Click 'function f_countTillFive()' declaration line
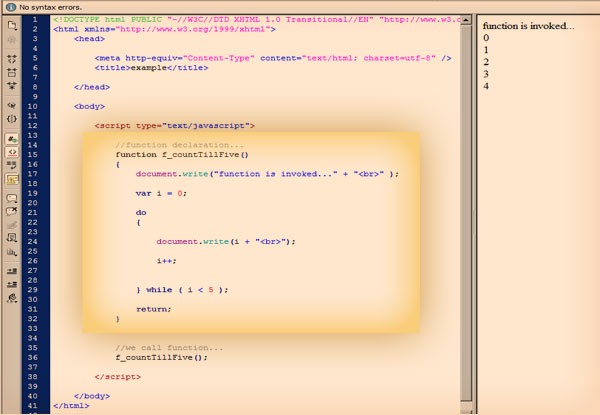Image resolution: width=600 pixels, height=415 pixels. pyautogui.click(x=182, y=155)
